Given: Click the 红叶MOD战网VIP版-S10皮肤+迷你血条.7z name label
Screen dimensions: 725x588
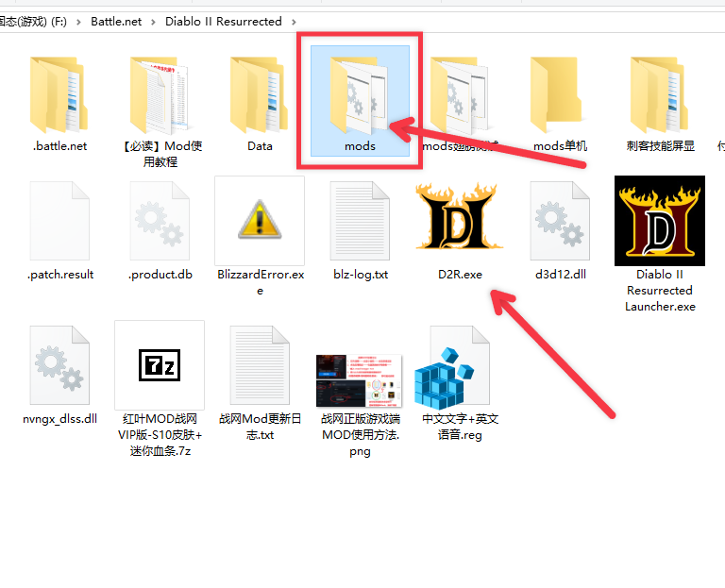Looking at the screenshot, I should [x=160, y=434].
